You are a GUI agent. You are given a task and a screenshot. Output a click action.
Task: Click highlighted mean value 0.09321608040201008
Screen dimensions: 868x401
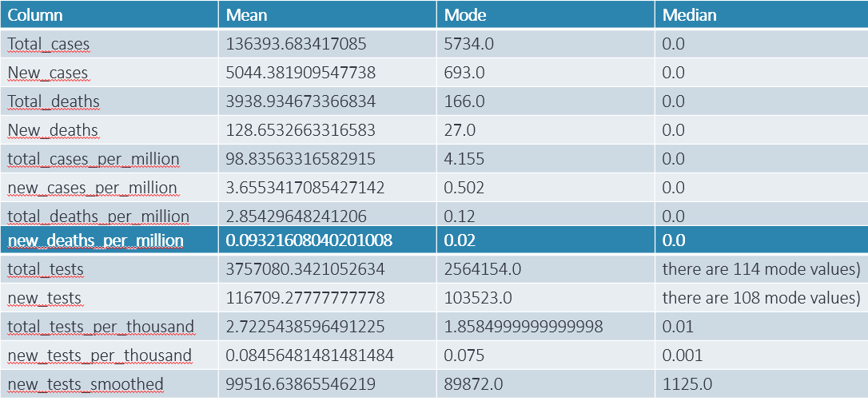point(309,240)
